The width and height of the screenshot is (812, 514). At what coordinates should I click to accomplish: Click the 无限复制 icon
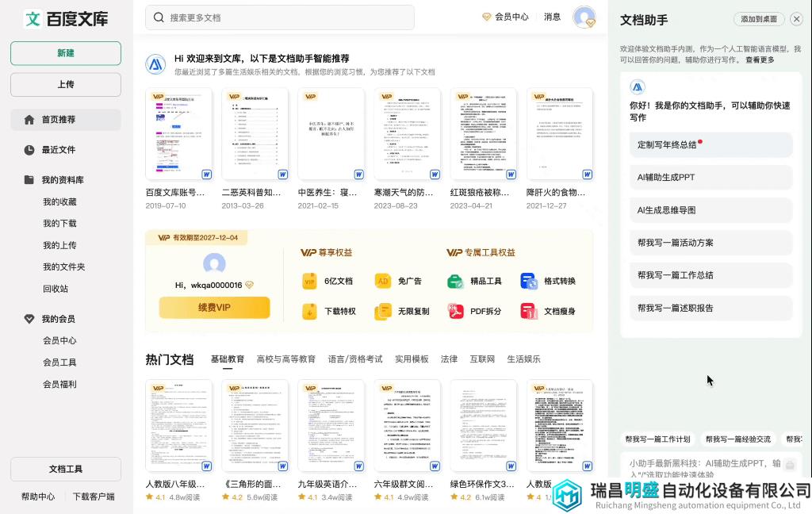[x=383, y=312]
